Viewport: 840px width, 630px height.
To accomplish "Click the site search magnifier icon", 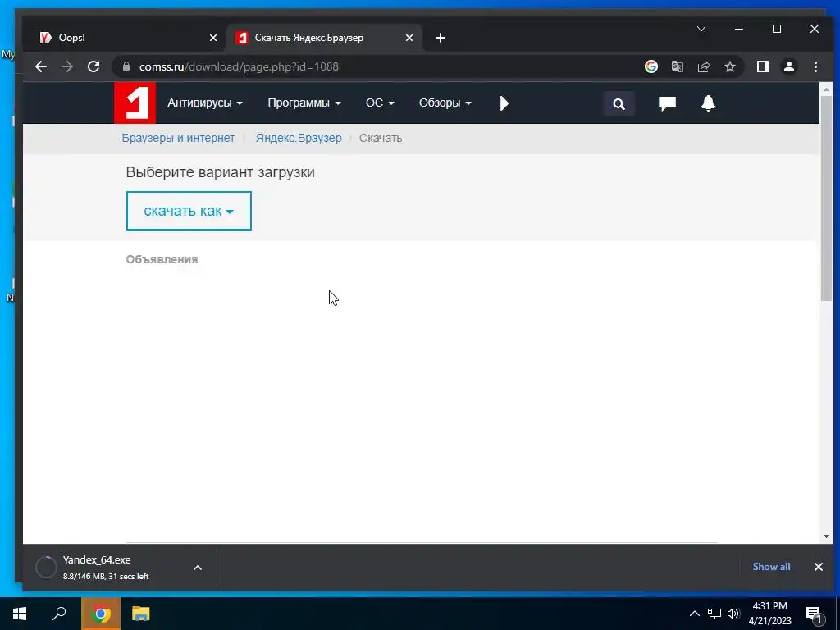I will pos(619,103).
